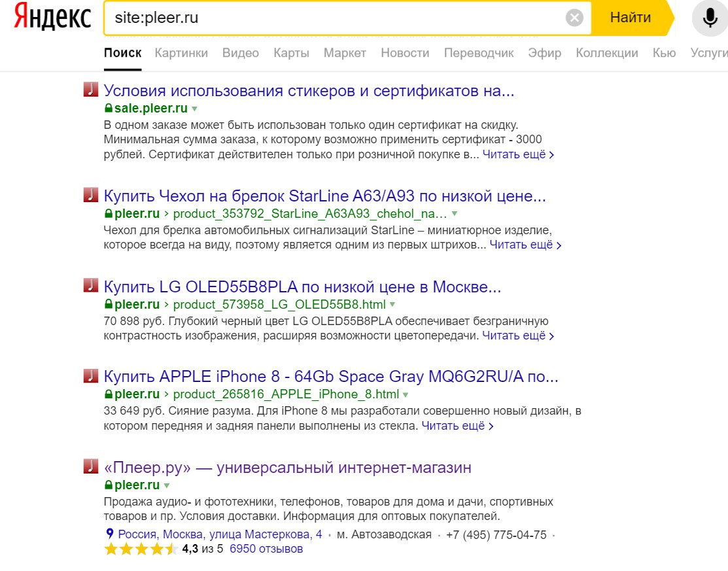This screenshot has width=728, height=571.
Task: Click favicon beside LG OLED55B8PLA result
Action: click(x=90, y=285)
